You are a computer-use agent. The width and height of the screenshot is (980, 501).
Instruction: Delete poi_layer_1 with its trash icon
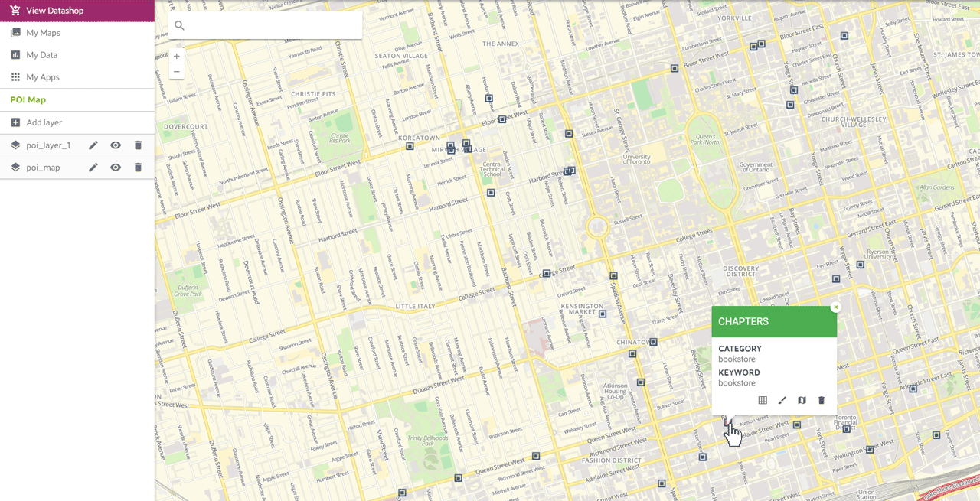tap(138, 145)
